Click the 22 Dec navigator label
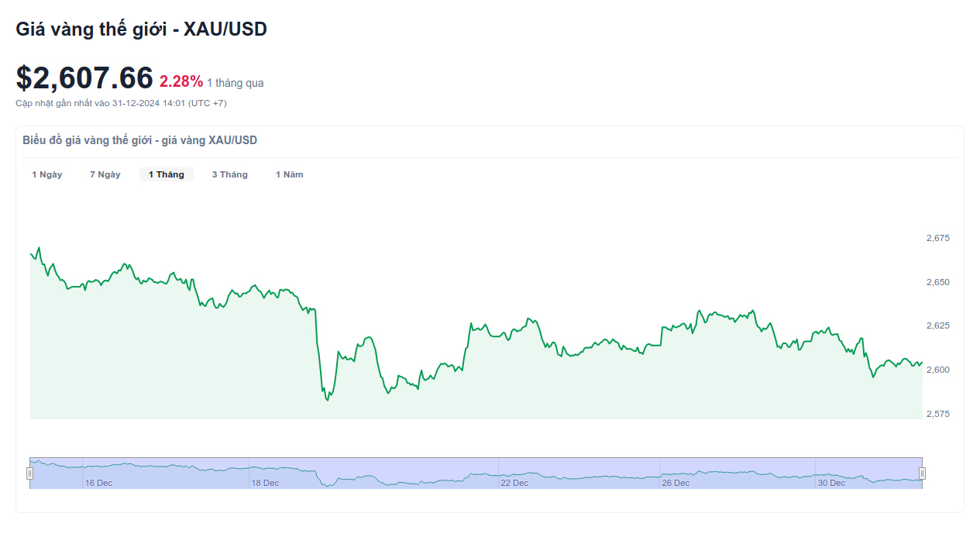This screenshot has height=544, width=980. [x=514, y=483]
